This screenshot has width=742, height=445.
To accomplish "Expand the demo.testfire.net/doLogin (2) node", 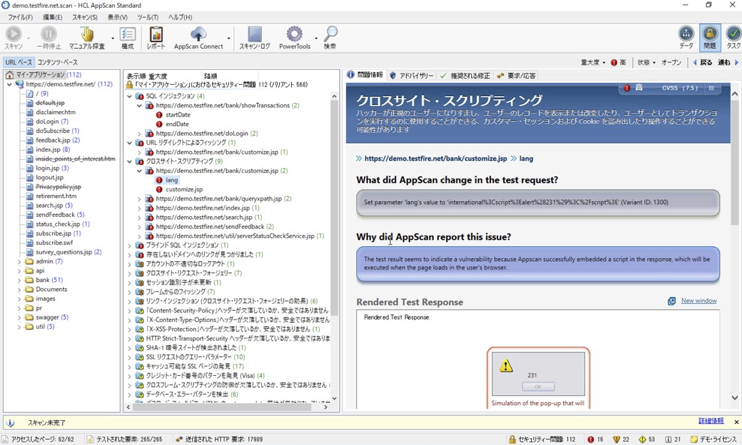I will pos(139,134).
